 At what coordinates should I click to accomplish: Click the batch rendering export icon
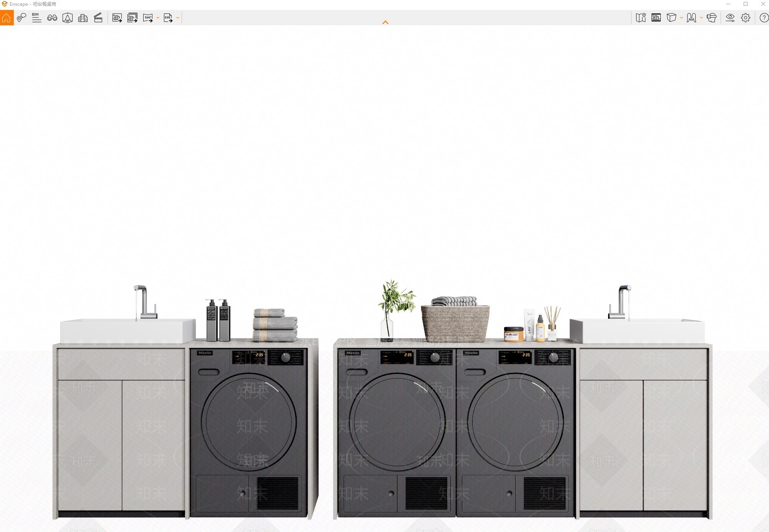pos(132,18)
